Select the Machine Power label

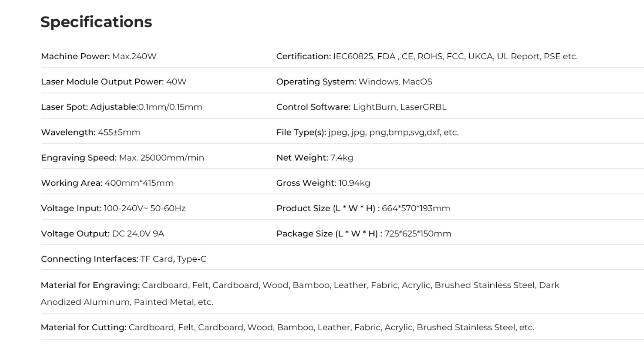pyautogui.click(x=75, y=56)
